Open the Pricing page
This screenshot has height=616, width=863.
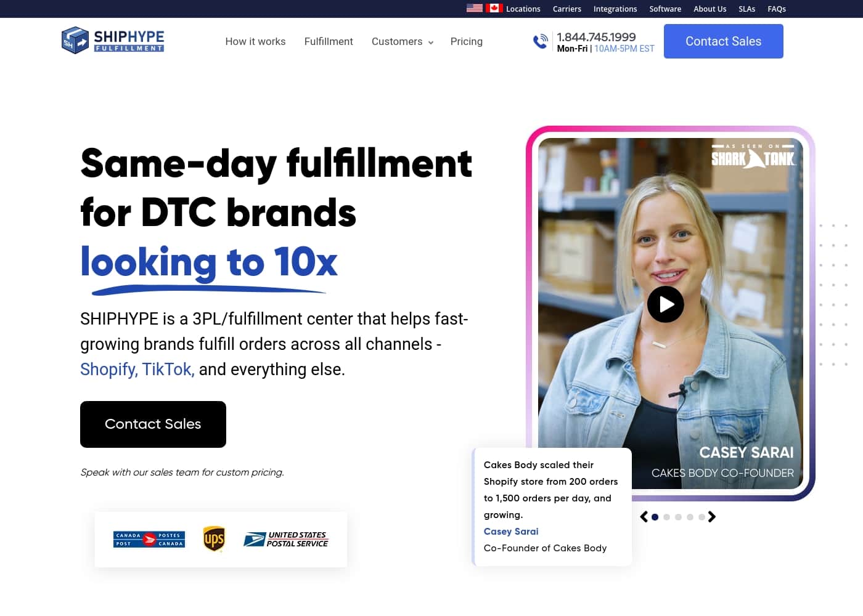point(467,41)
